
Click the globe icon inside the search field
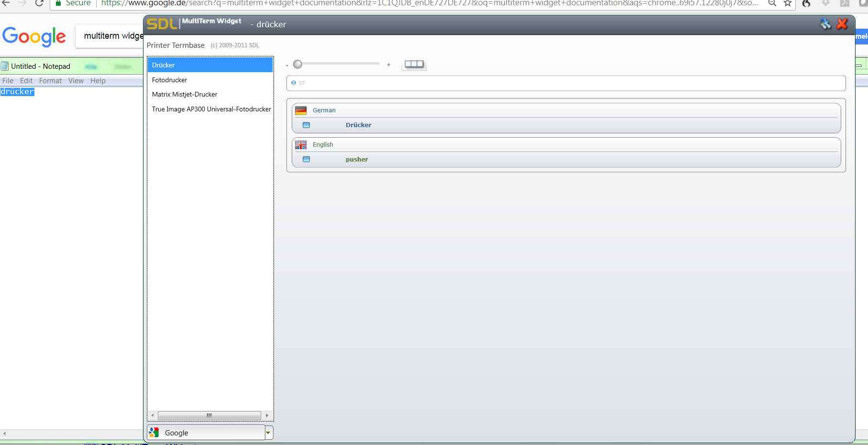293,83
